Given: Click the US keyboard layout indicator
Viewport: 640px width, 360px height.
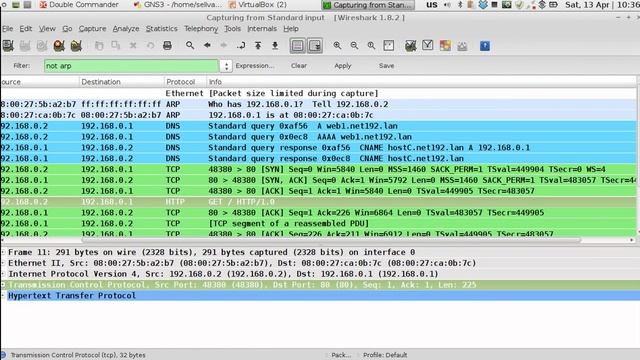Looking at the screenshot, I should 431,5.
